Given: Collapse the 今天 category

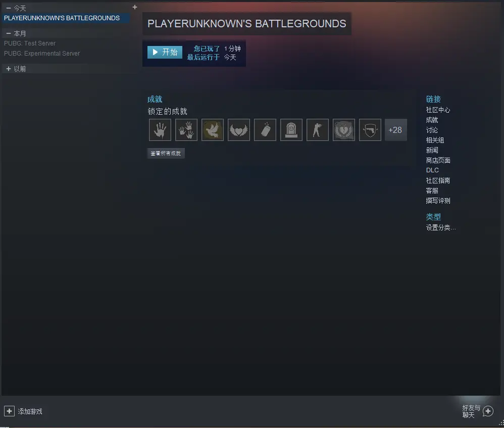Looking at the screenshot, I should [x=9, y=8].
